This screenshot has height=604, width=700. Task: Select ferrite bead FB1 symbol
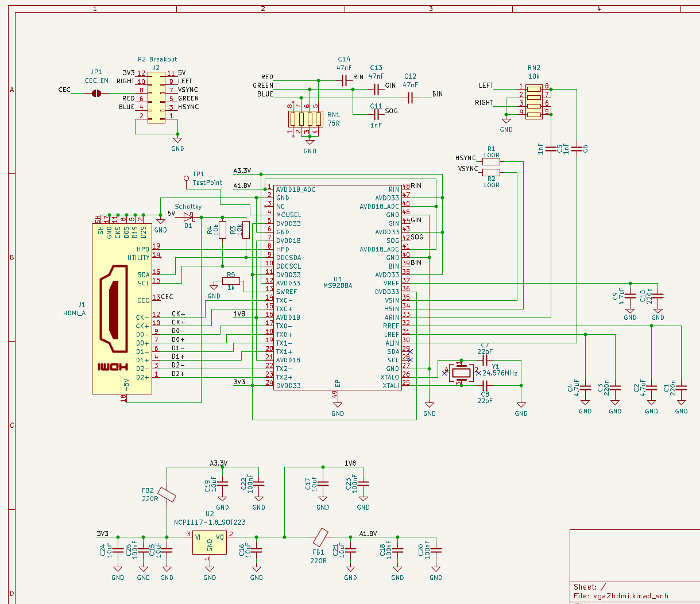click(320, 537)
